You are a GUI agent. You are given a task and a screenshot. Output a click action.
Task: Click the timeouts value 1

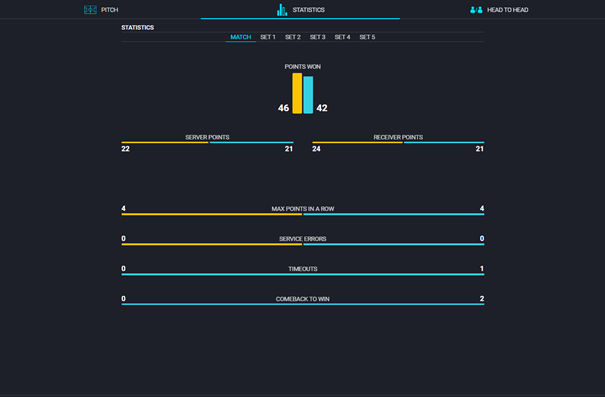(x=482, y=269)
